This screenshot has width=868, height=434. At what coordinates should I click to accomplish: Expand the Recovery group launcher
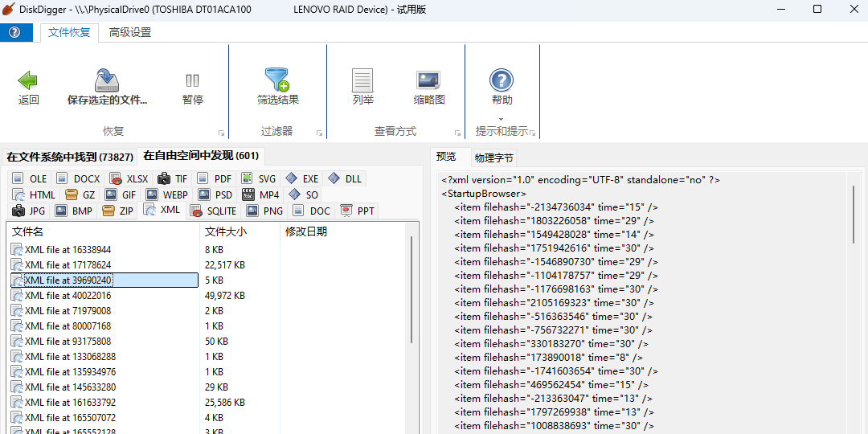pyautogui.click(x=221, y=133)
